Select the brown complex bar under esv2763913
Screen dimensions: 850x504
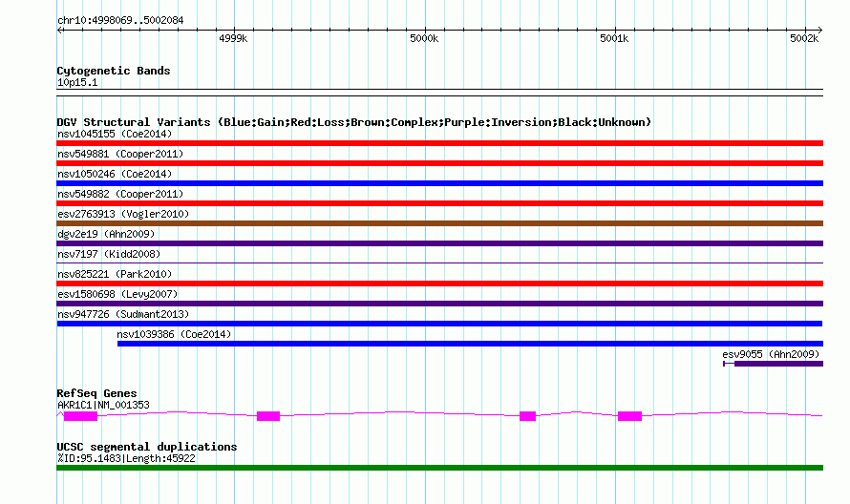coord(439,223)
